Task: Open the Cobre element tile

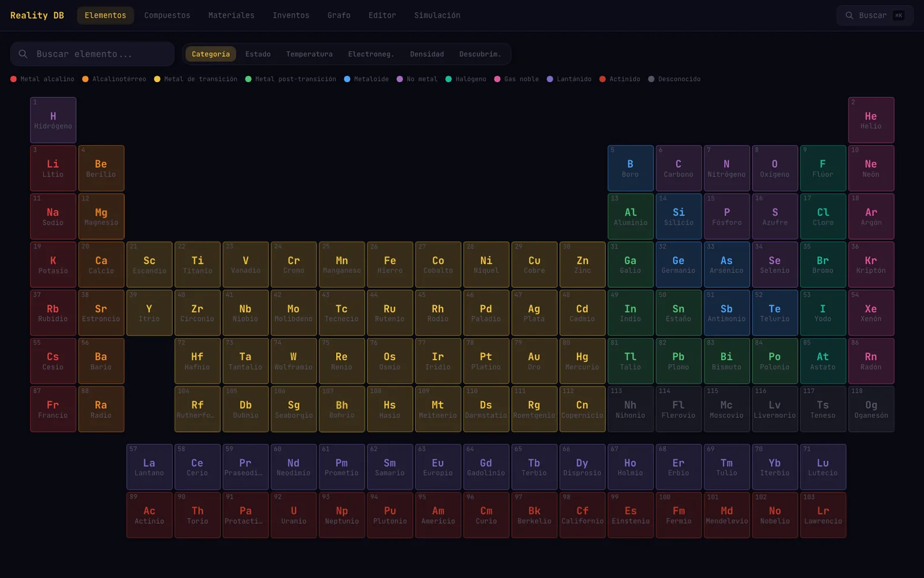Action: tap(534, 265)
